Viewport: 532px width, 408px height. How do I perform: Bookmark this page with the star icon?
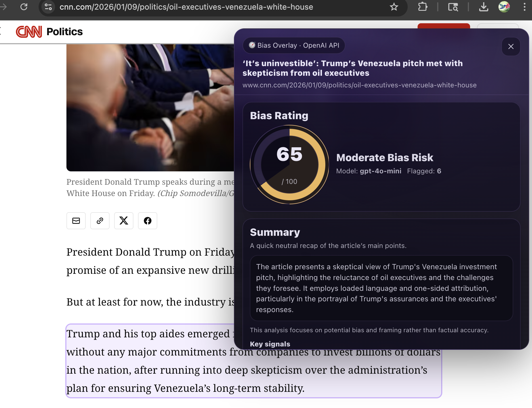tap(394, 7)
